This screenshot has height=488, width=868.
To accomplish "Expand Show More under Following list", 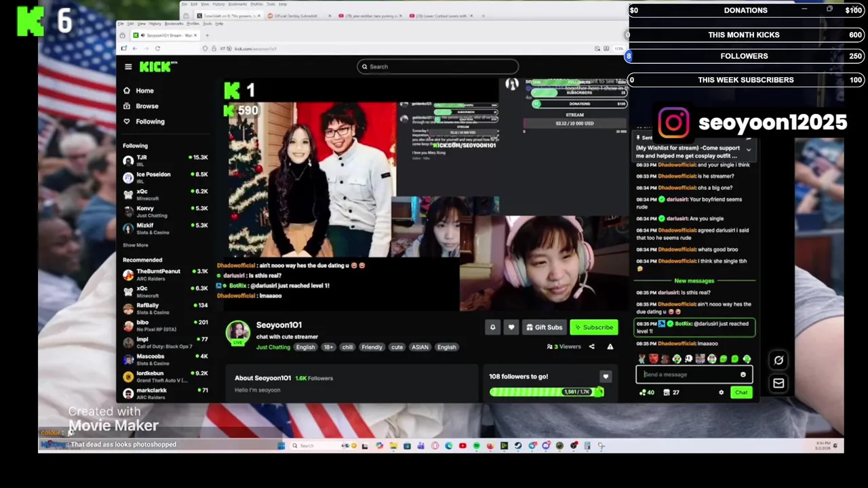I will 135,245.
